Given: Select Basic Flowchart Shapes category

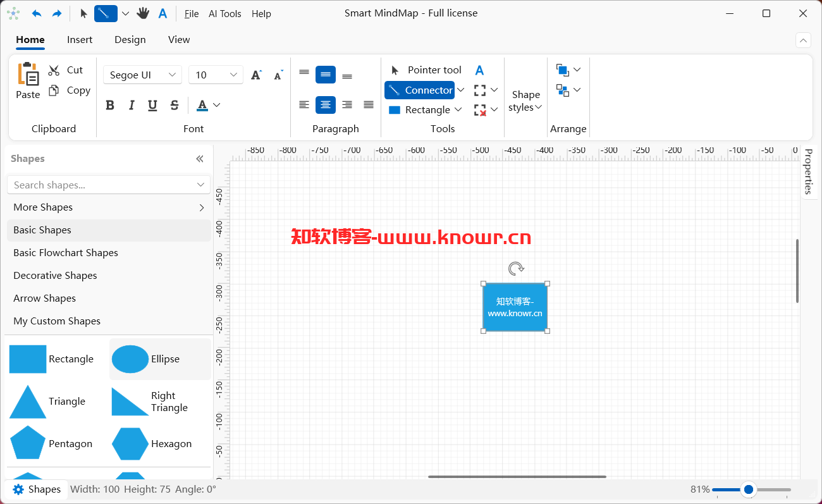Looking at the screenshot, I should coord(109,253).
